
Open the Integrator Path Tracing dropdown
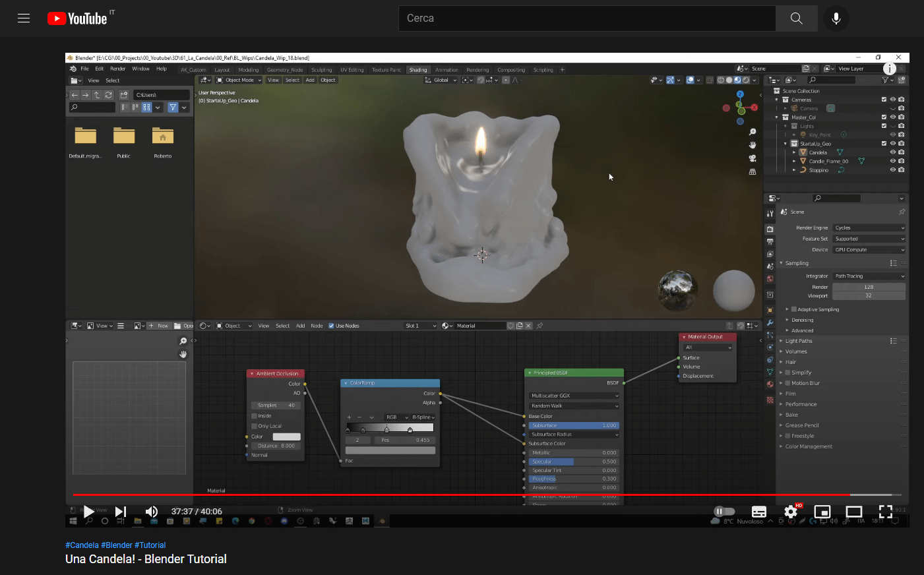869,276
